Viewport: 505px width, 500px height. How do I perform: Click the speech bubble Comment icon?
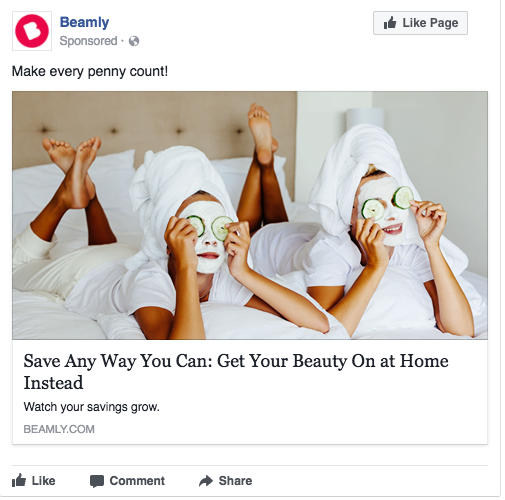[97, 481]
